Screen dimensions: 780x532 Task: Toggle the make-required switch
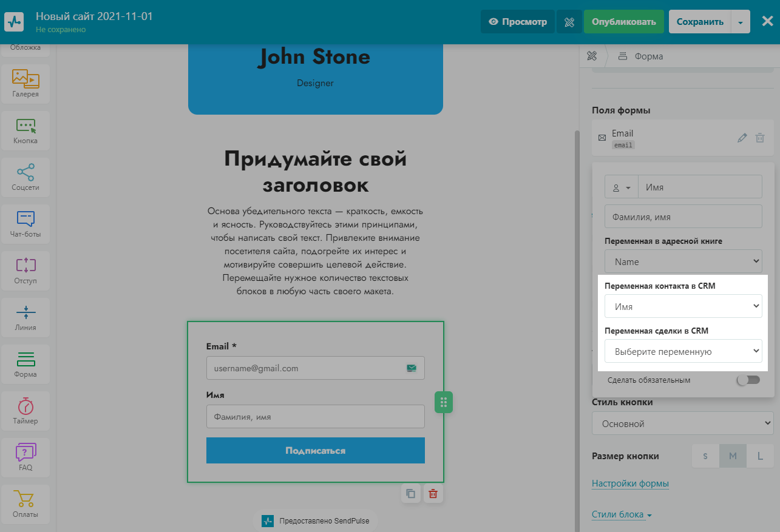click(747, 380)
